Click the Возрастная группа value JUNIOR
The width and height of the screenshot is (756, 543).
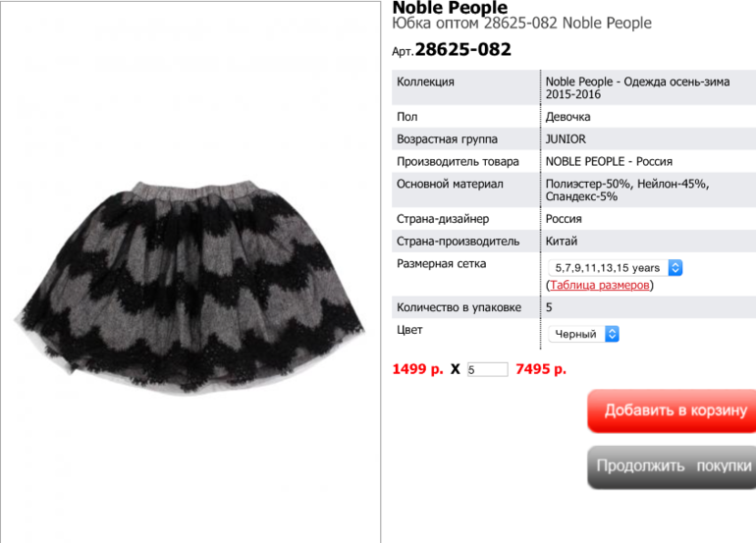[566, 139]
